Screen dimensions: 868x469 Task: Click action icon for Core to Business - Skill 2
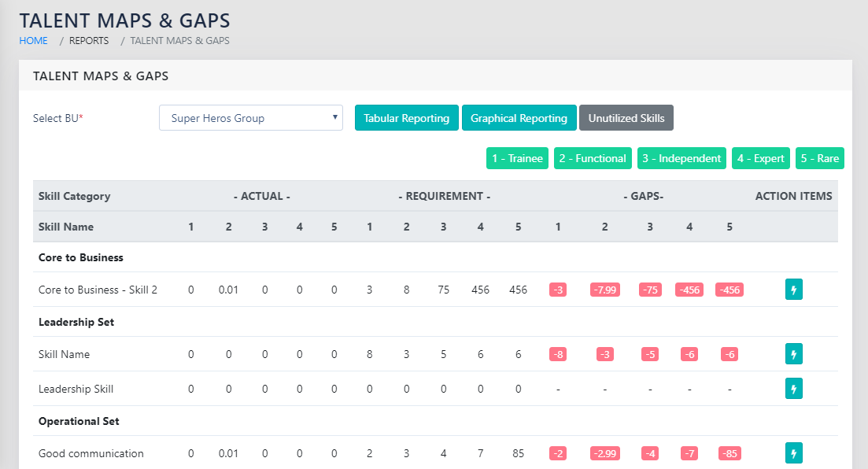tap(793, 290)
